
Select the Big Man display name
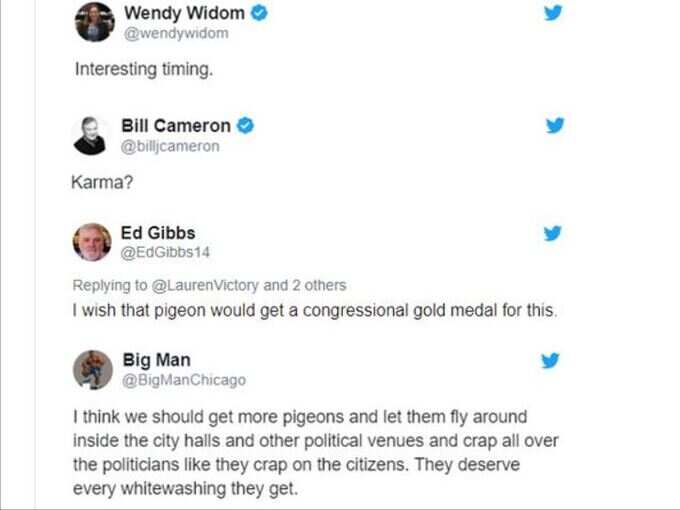(157, 360)
